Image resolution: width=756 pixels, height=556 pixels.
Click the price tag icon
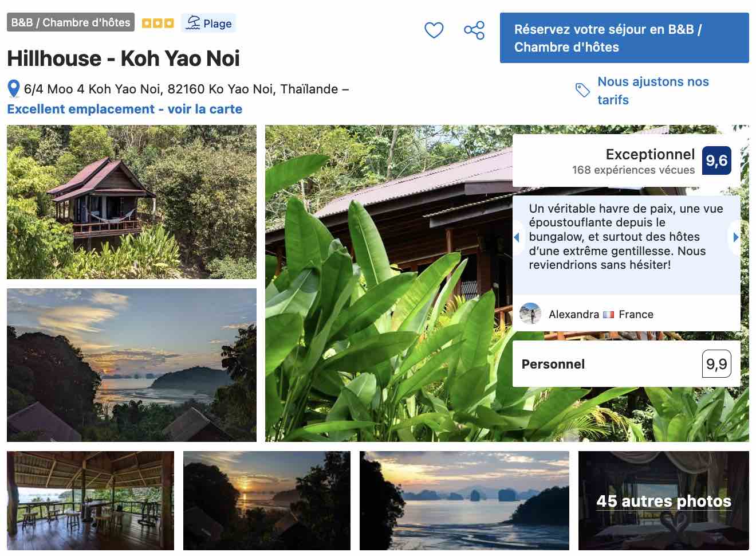coord(582,90)
